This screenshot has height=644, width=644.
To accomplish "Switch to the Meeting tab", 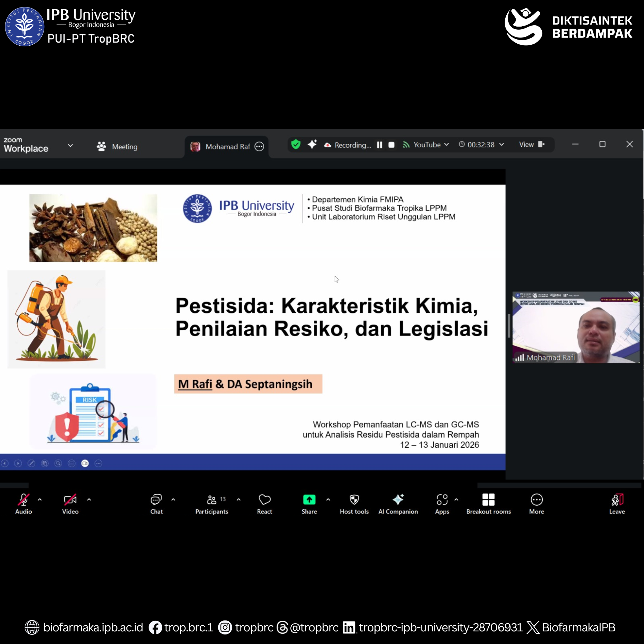I will click(118, 147).
